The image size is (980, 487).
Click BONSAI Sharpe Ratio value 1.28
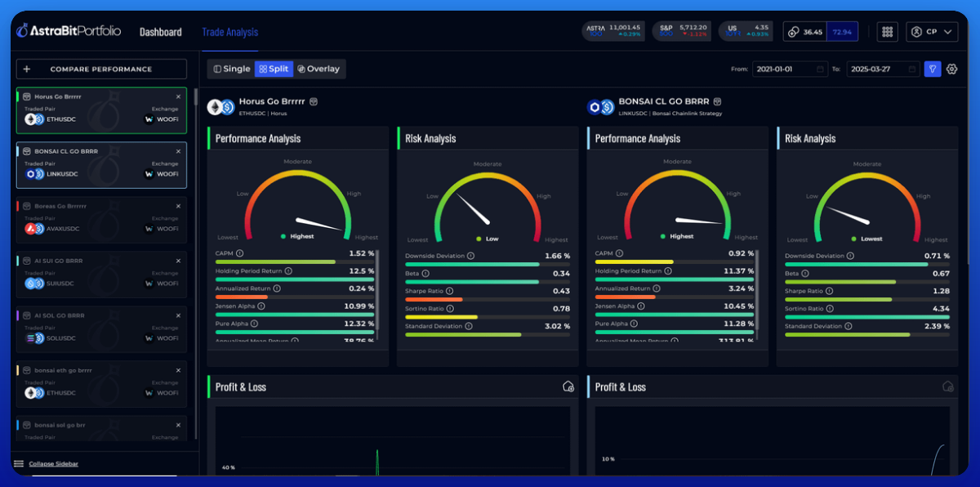pyautogui.click(x=941, y=291)
